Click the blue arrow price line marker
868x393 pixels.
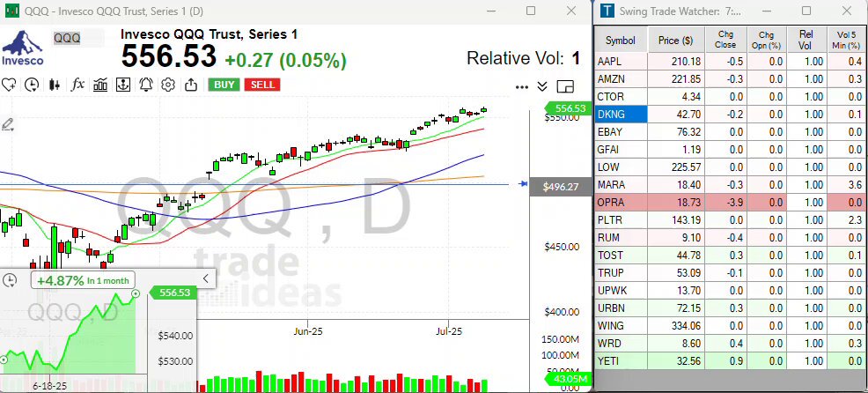[x=523, y=184]
